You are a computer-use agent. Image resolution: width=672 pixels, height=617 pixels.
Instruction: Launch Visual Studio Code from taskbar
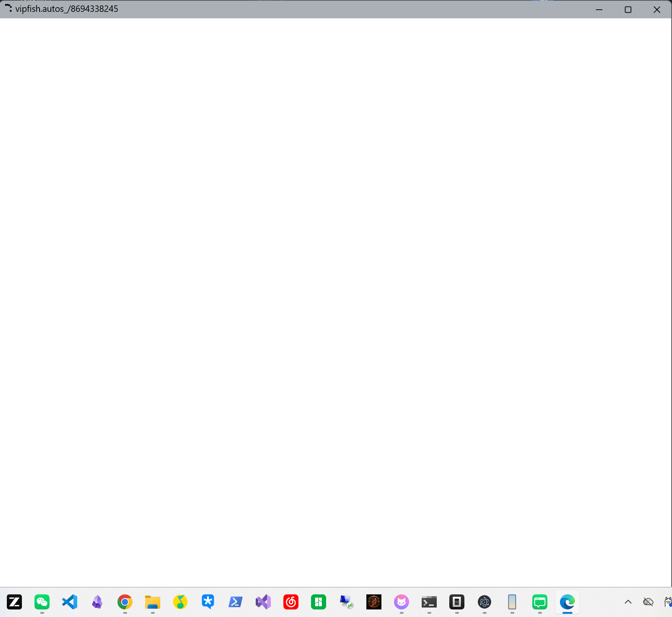tap(70, 602)
